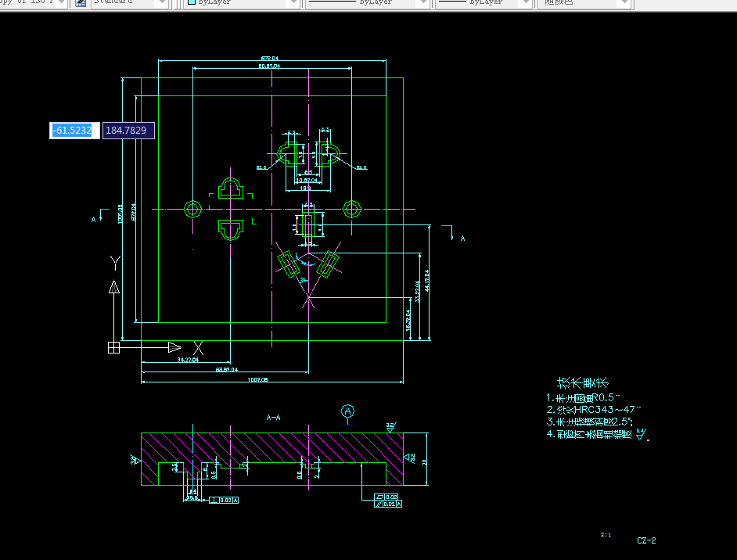
Task: Click the UCS origin square icon
Action: click(113, 347)
